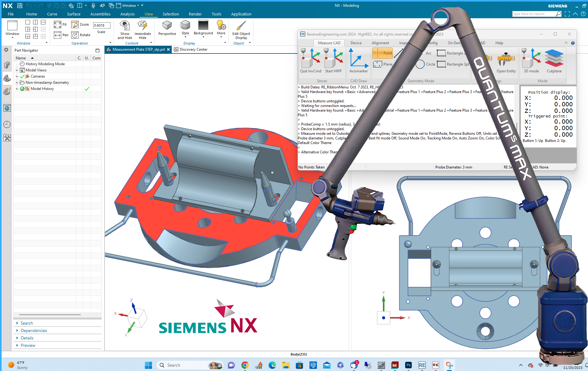Click the Rotate operation button
Screen dimensions: 588x371
point(81,35)
